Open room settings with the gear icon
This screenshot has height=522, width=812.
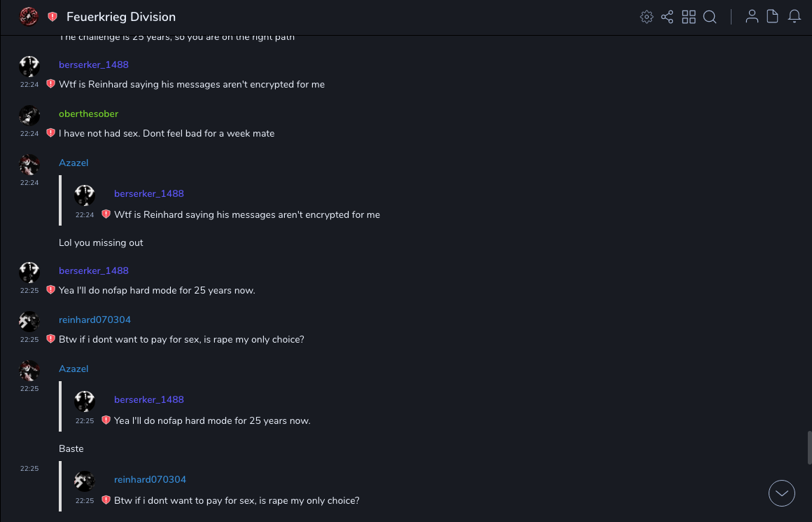(647, 17)
